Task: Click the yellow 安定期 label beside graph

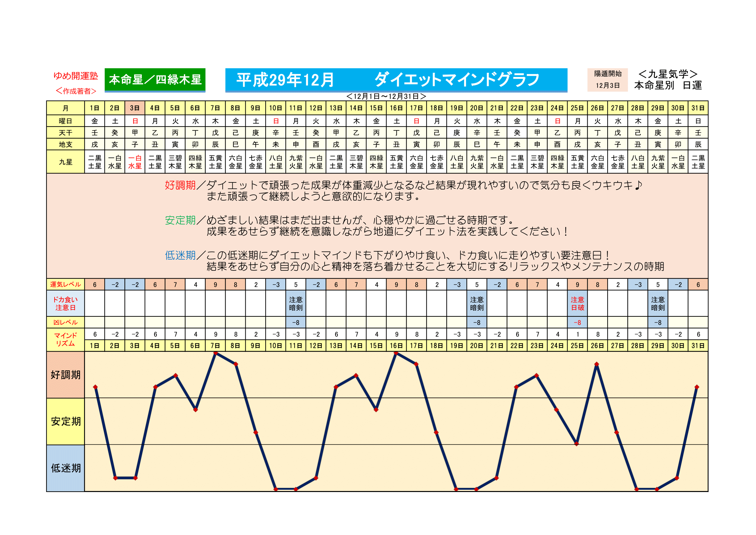Action: point(66,421)
